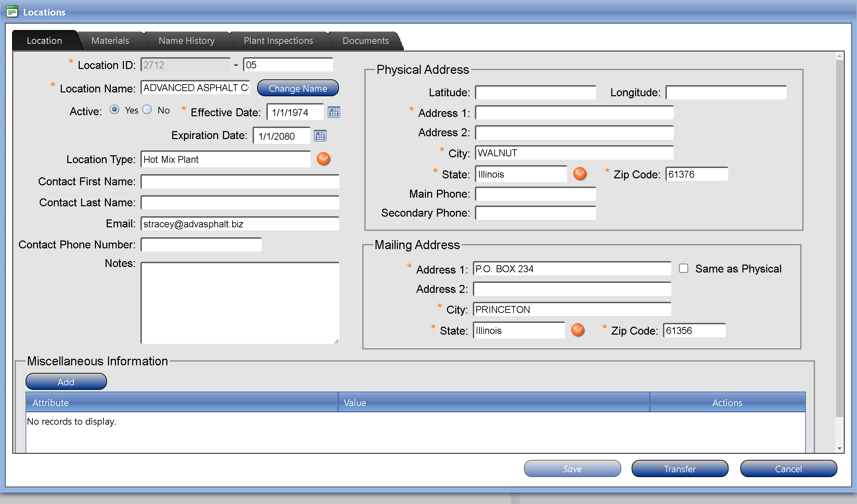Focus the Physical Address Latitude field

tap(535, 92)
